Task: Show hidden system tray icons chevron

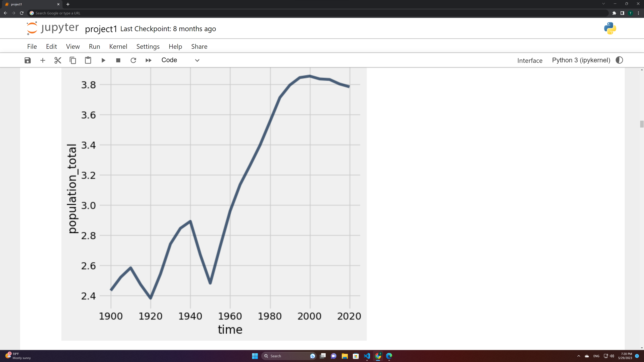Action: (578, 356)
